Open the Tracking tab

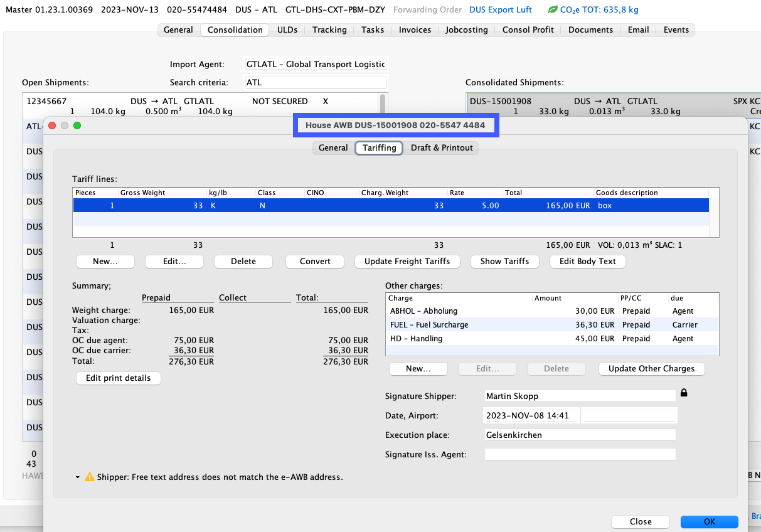tap(329, 29)
